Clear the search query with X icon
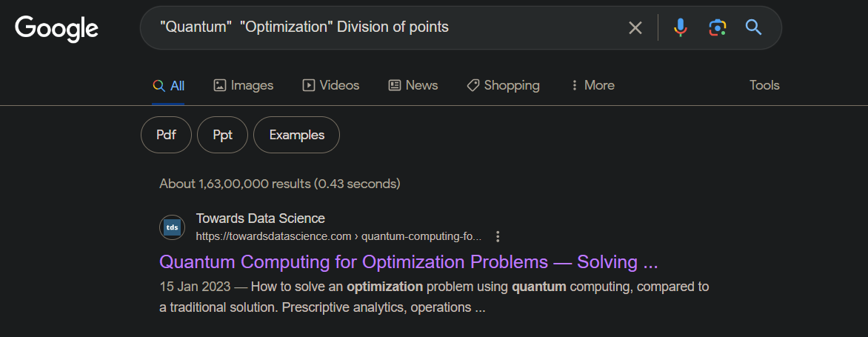The width and height of the screenshot is (868, 337). pyautogui.click(x=635, y=27)
